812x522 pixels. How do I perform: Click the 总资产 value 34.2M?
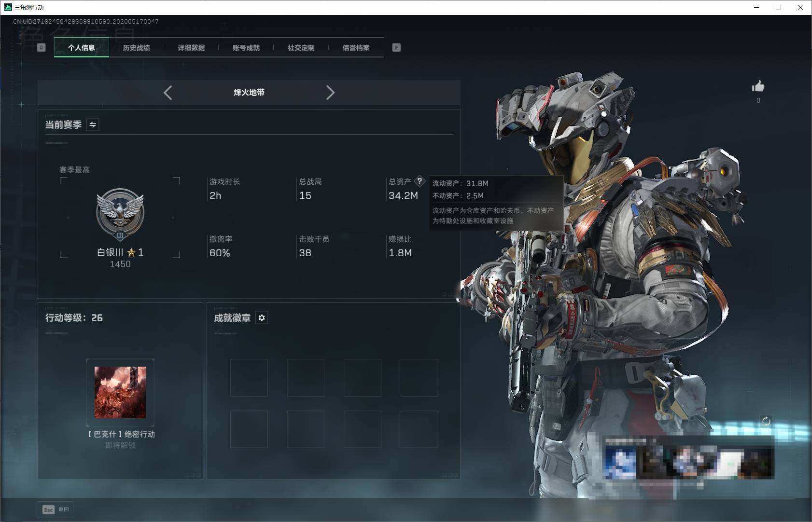403,195
